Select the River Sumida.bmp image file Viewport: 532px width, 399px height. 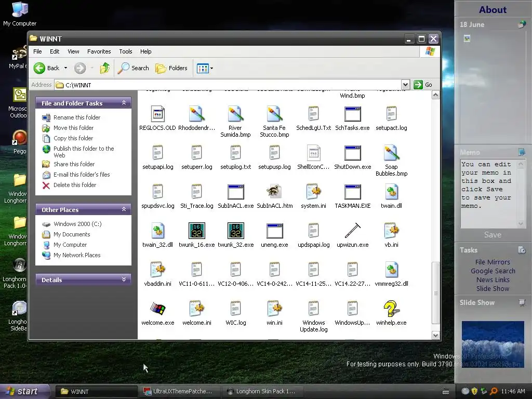pyautogui.click(x=235, y=114)
